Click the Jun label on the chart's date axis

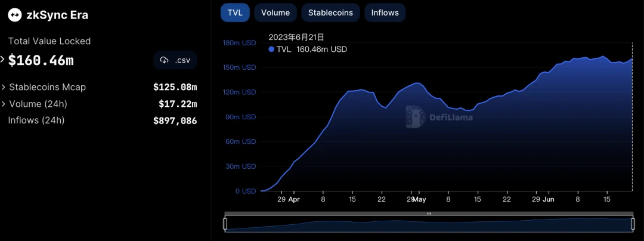coord(549,200)
